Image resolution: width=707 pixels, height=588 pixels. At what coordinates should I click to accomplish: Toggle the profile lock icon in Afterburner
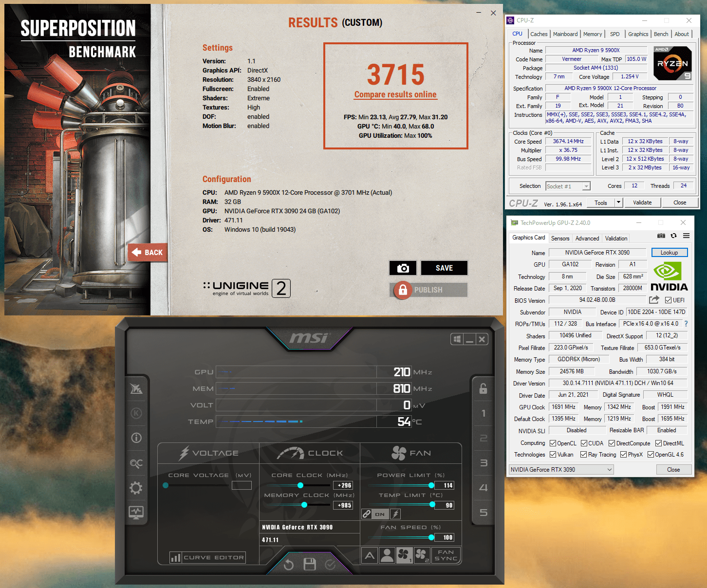point(483,388)
